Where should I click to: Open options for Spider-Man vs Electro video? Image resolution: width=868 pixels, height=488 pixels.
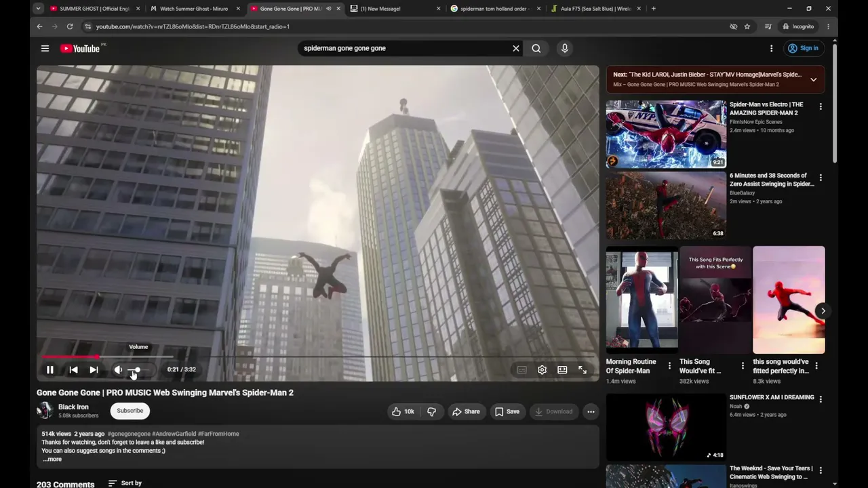821,107
